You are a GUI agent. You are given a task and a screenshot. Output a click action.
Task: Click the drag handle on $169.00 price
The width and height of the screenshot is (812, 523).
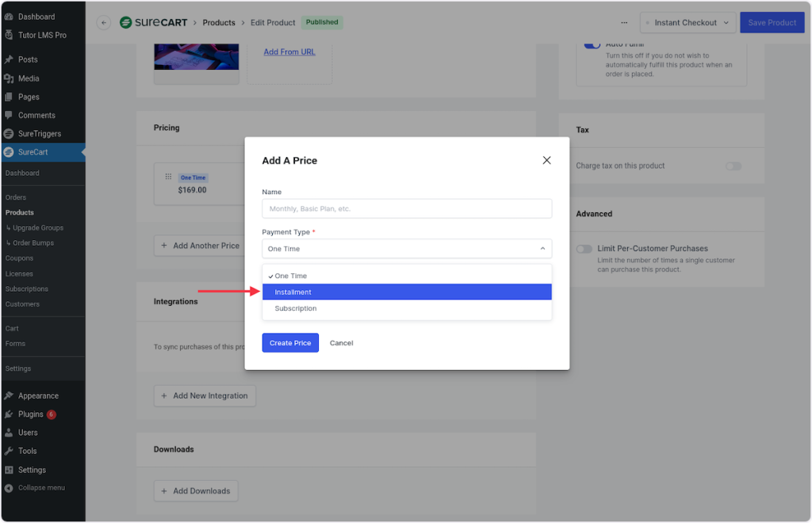168,177
